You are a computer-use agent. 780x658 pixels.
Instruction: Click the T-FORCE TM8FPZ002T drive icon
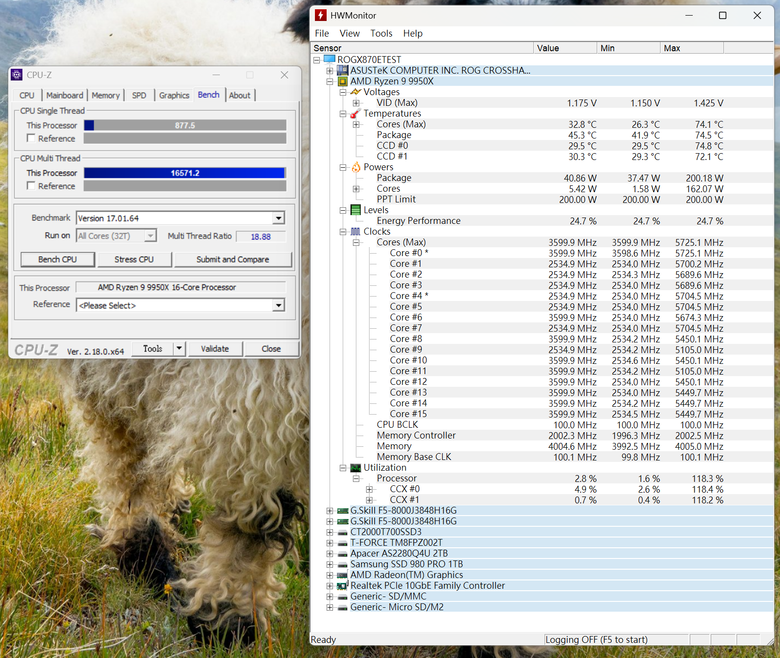[x=342, y=543]
